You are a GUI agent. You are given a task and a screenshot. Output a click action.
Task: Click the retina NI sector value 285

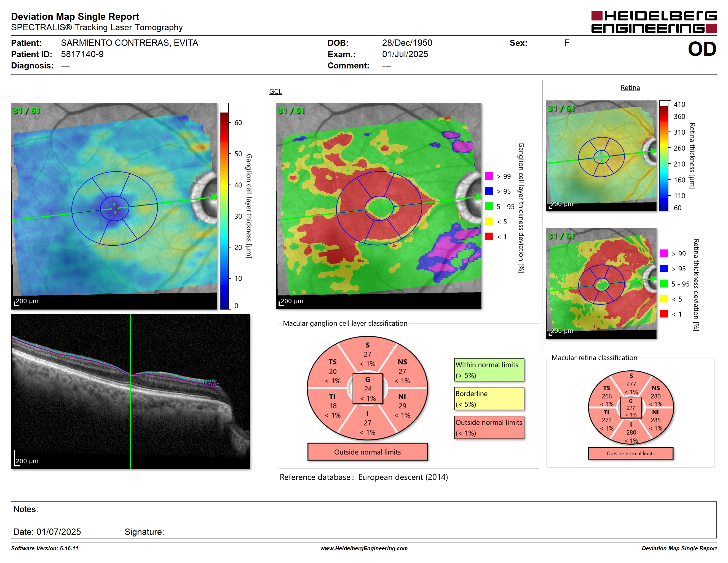[655, 420]
